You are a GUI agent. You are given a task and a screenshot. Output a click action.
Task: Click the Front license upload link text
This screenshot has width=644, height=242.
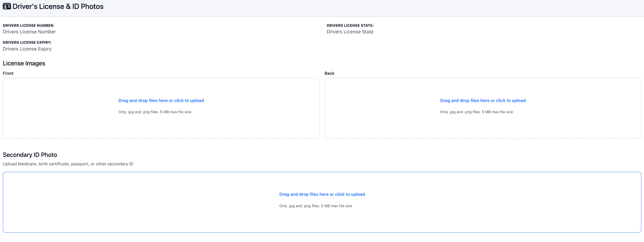161,100
